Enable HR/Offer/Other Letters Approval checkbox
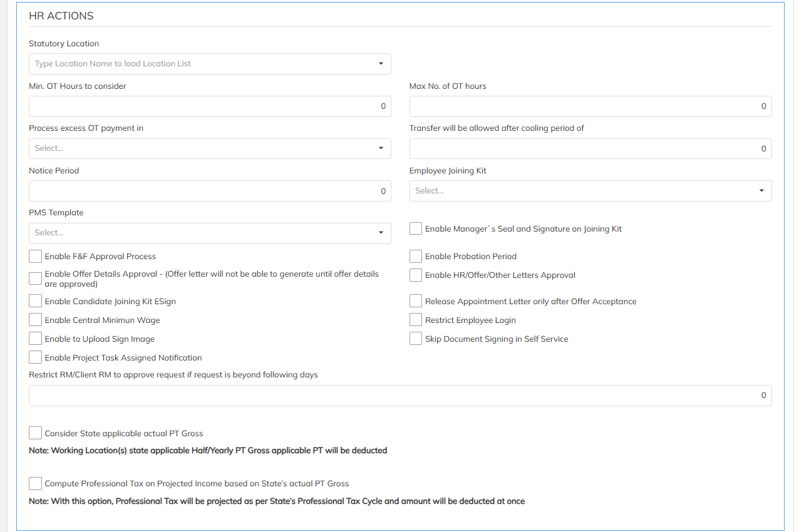The height and width of the screenshot is (532, 794). (416, 275)
